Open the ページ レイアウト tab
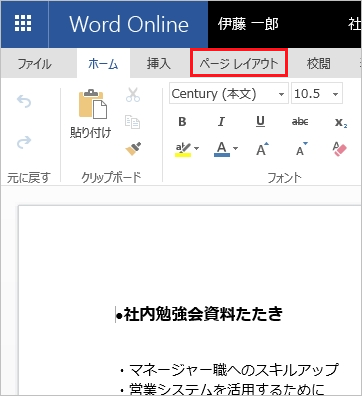This screenshot has width=362, height=396. point(239,63)
